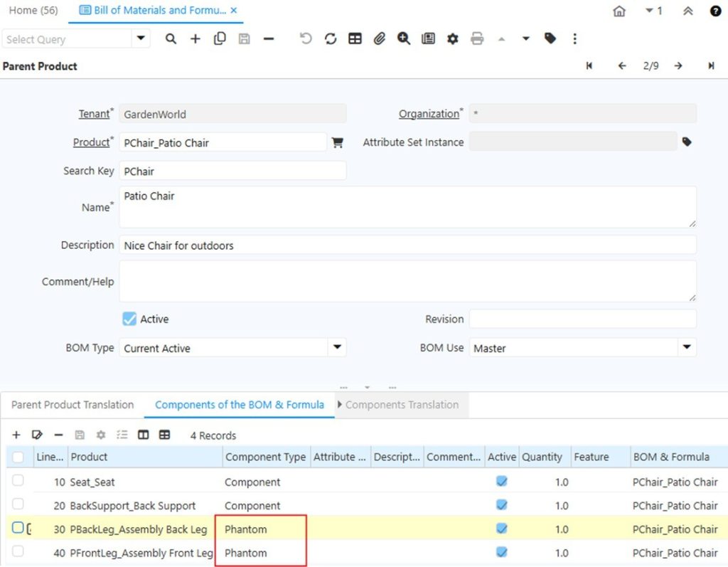Switch to Parent Product Translation tab
The width and height of the screenshot is (728, 567).
point(73,405)
